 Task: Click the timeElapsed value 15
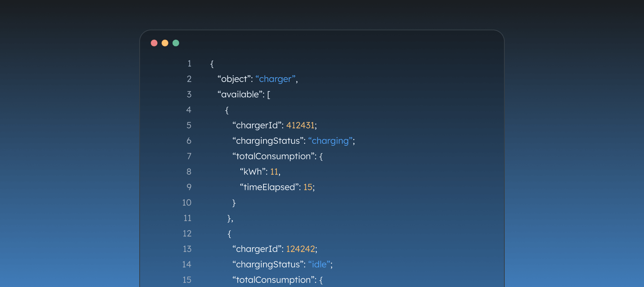coord(308,187)
